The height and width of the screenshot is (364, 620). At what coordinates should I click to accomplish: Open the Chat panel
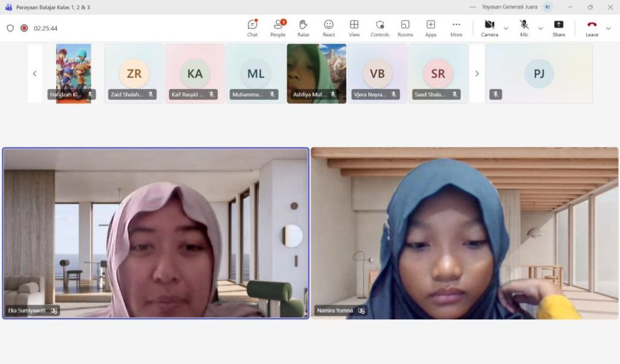(x=252, y=27)
